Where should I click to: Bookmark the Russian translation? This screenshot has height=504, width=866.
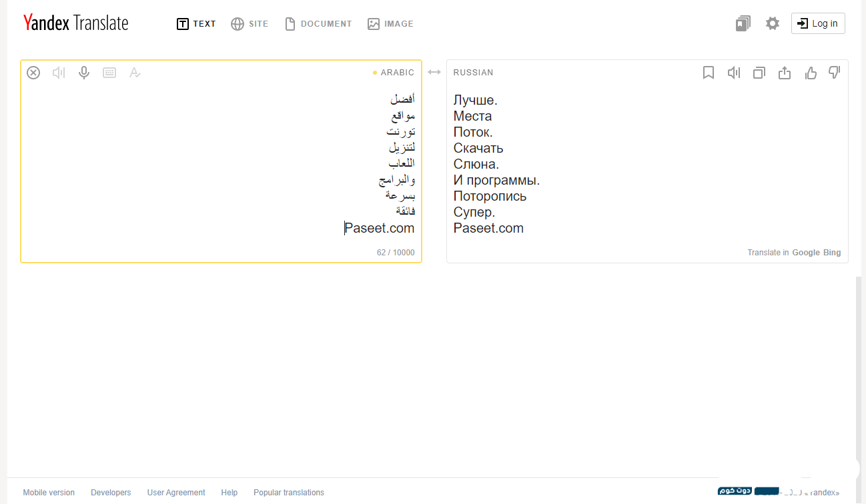click(x=709, y=73)
